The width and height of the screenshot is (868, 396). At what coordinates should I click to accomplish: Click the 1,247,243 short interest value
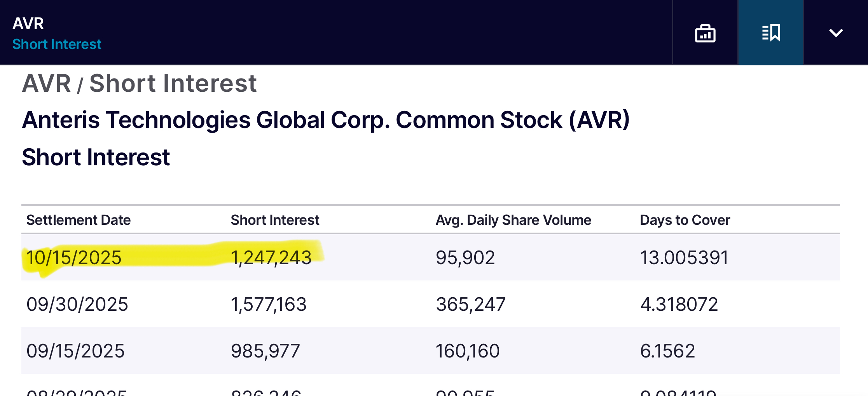(271, 258)
